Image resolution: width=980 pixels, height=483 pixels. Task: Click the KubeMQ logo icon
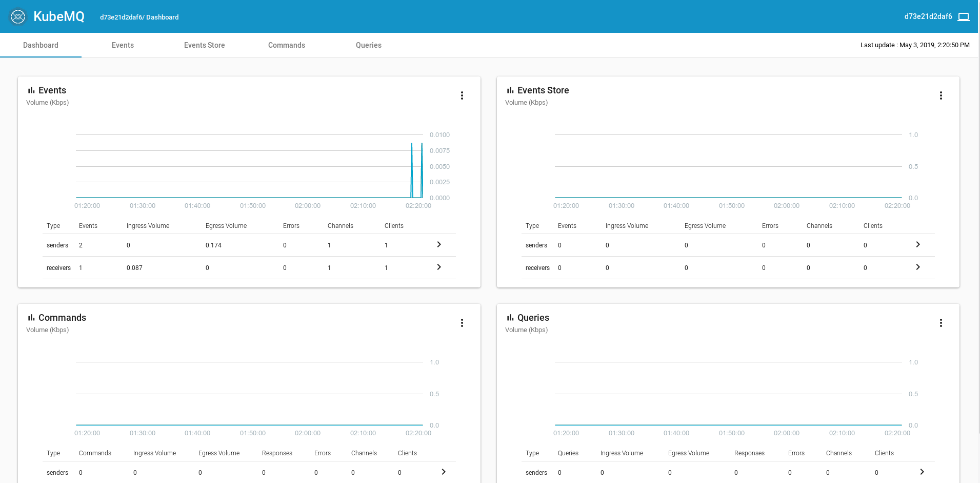point(18,16)
